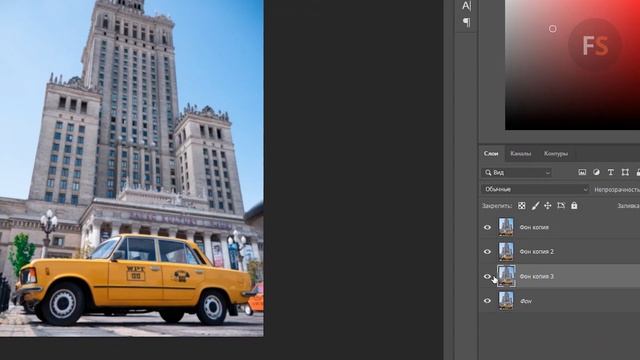Click the Непрозрачность opacity label
This screenshot has height=360, width=640.
pos(617,190)
